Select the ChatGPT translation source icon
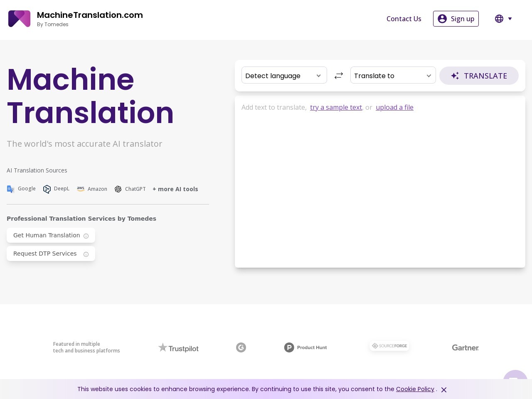 [118, 189]
